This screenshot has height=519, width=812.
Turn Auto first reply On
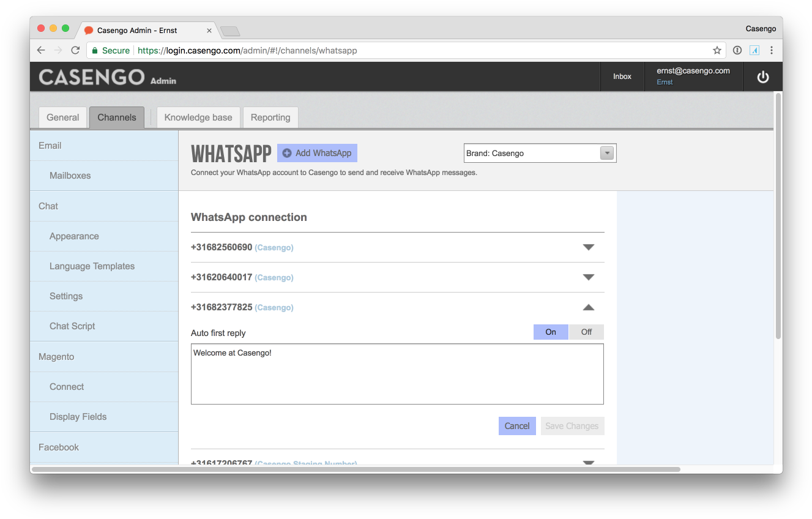(x=551, y=332)
